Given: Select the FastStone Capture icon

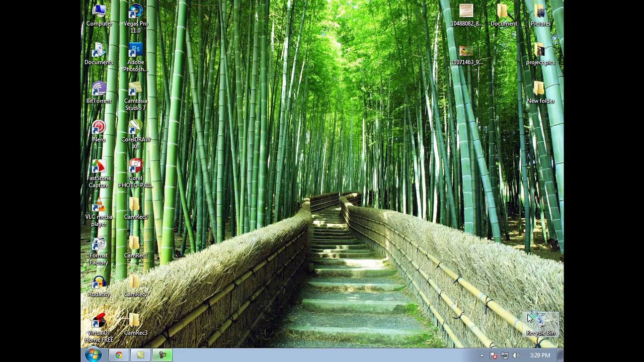Looking at the screenshot, I should (99, 174).
